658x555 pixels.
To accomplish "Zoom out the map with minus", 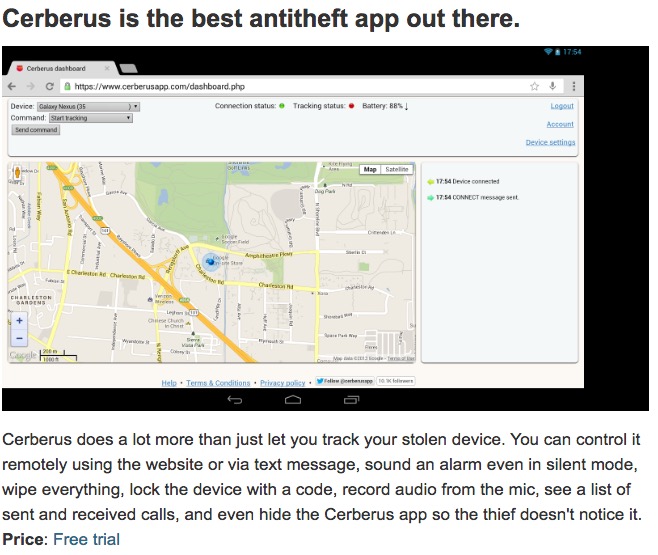I will 19,338.
